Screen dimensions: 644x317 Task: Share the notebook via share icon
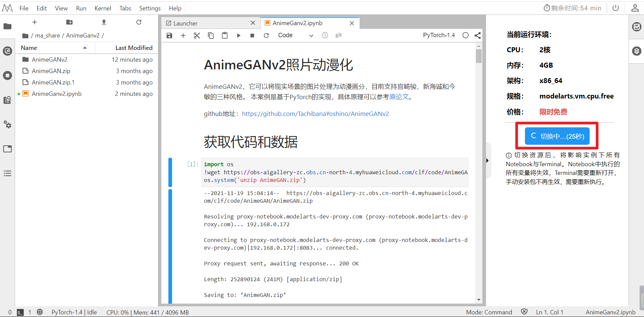pos(478,35)
